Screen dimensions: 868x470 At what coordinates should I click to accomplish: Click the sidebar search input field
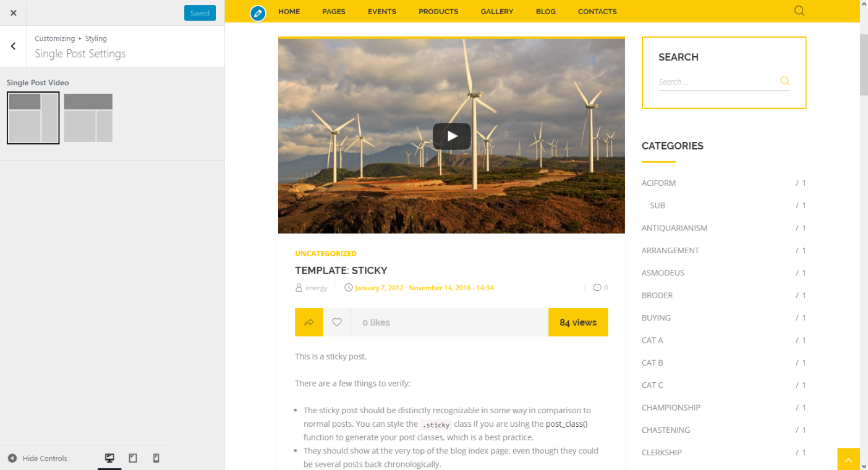coord(716,82)
